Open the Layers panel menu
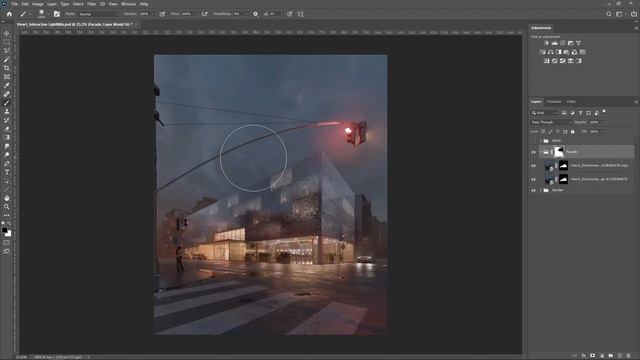Viewport: 640px width, 360px height. pyautogui.click(x=636, y=102)
